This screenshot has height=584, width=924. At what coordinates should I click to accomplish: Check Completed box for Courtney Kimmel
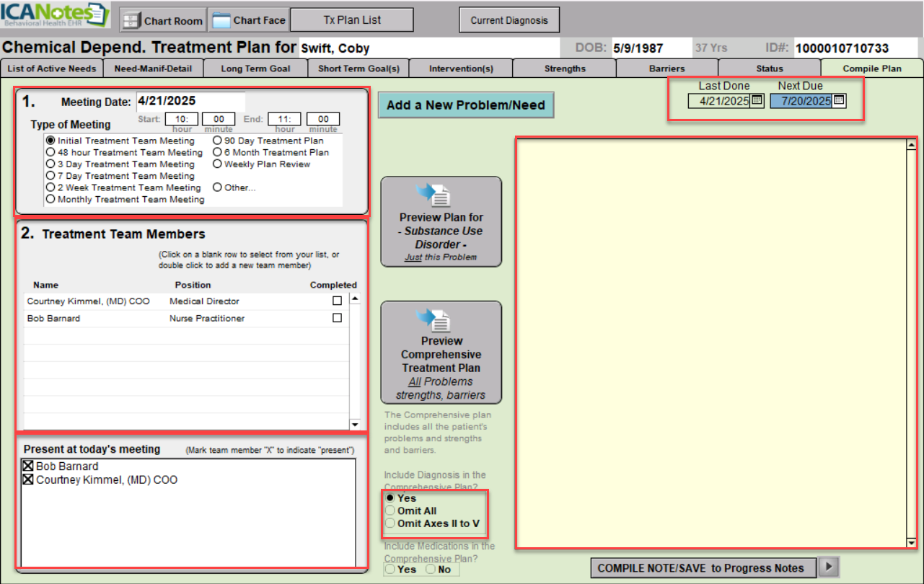pos(337,301)
